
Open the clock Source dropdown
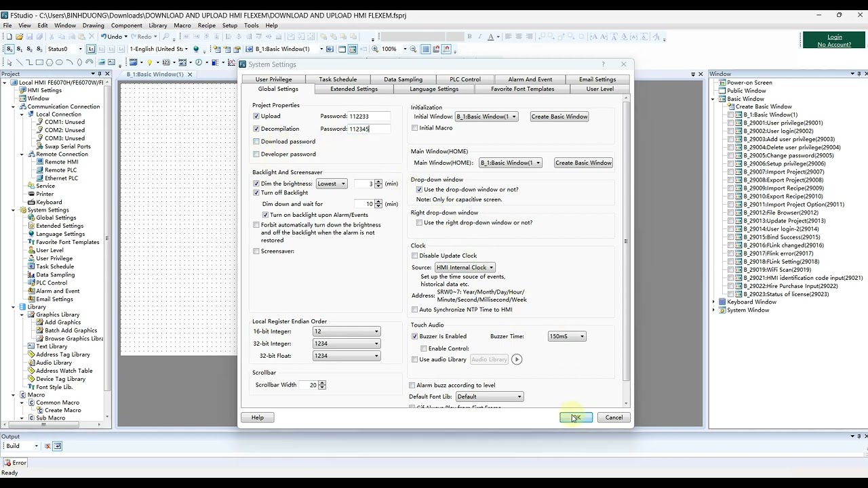[465, 268]
